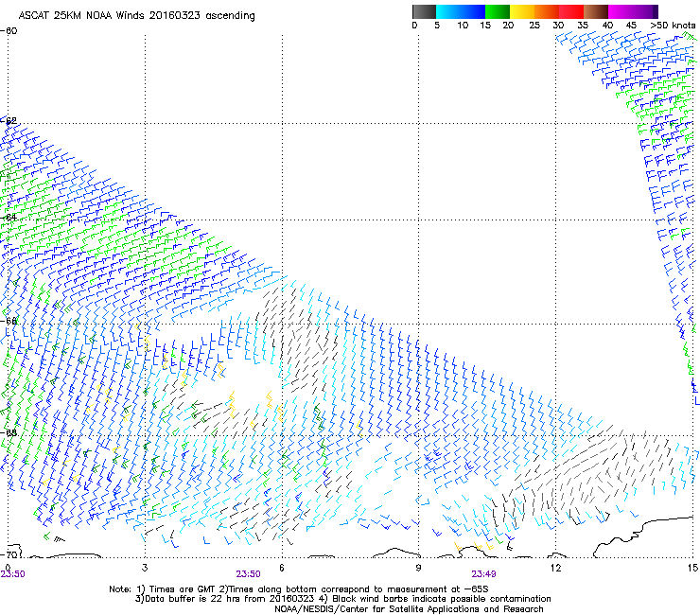Click the longitude 9 axis label
This screenshot has width=700, height=615.
click(x=418, y=568)
